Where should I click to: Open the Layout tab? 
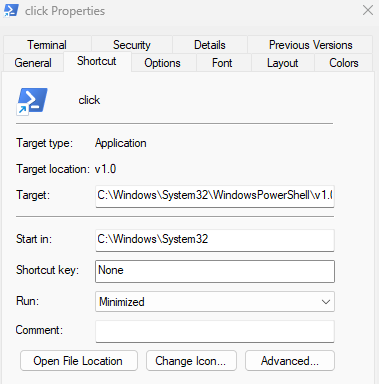[x=282, y=63]
